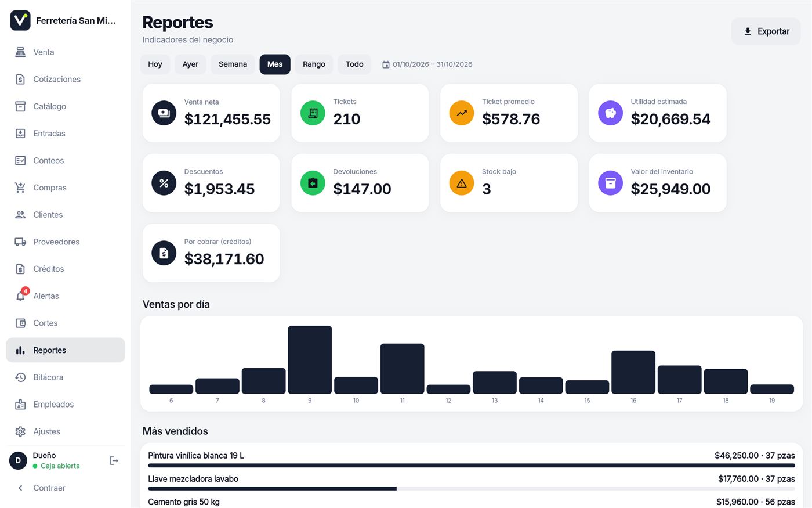Click the $46,250.00 · 37 pzas value
812x508 pixels.
pos(755,456)
